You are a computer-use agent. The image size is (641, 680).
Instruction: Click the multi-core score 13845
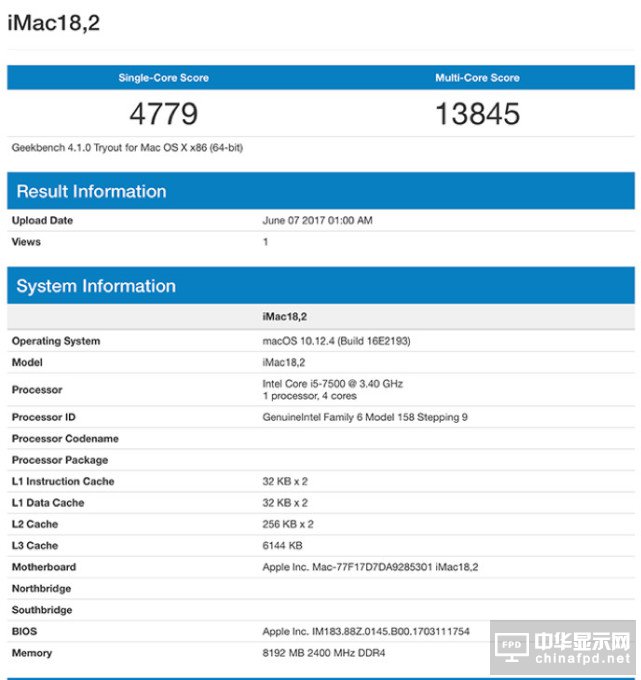coord(477,114)
